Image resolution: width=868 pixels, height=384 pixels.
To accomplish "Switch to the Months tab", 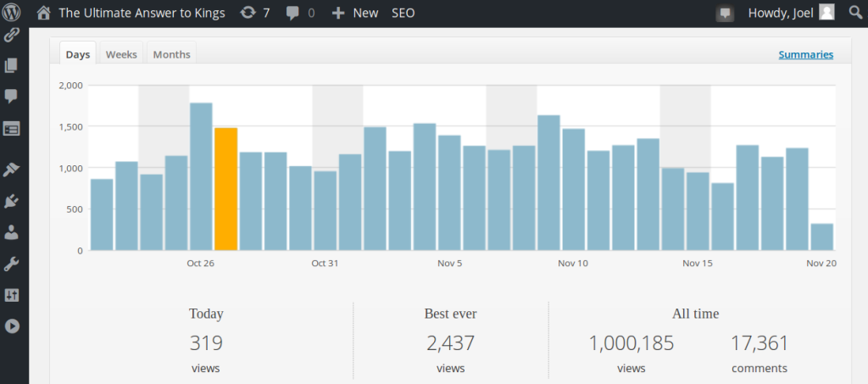I will click(171, 54).
